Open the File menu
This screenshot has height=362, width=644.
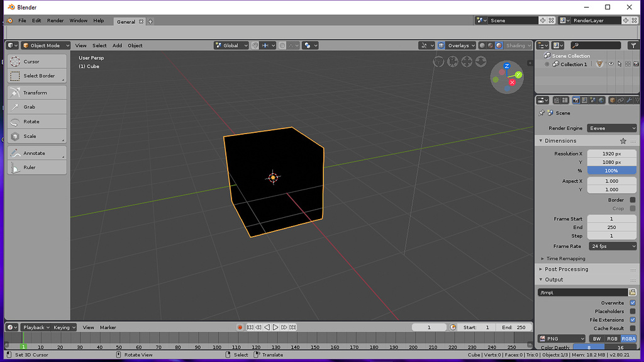(x=22, y=21)
